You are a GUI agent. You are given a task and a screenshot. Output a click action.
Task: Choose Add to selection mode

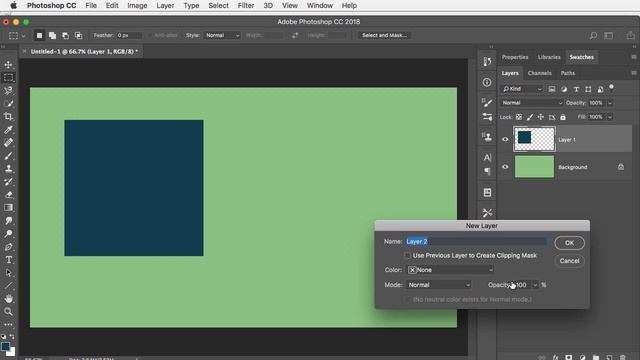52,36
